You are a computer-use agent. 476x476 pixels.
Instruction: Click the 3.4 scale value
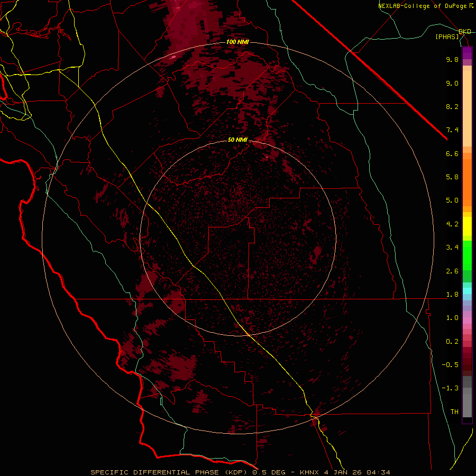pyautogui.click(x=452, y=248)
